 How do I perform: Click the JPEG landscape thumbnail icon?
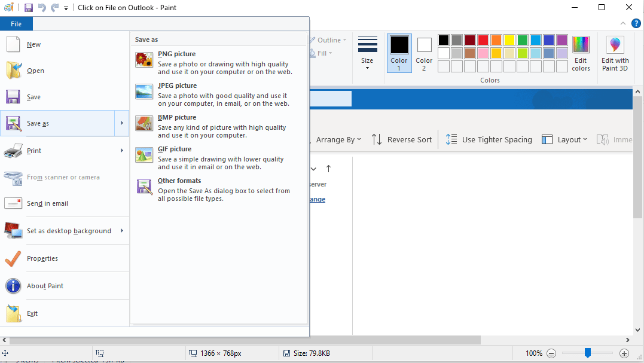(x=144, y=91)
